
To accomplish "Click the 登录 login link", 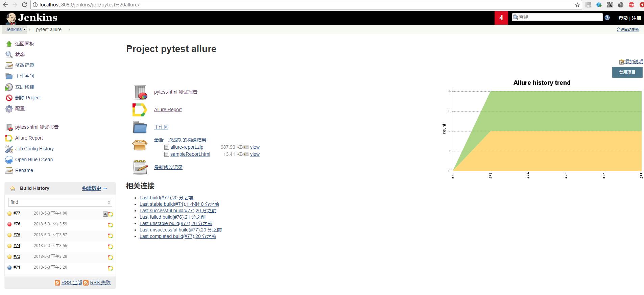I will click(x=623, y=18).
